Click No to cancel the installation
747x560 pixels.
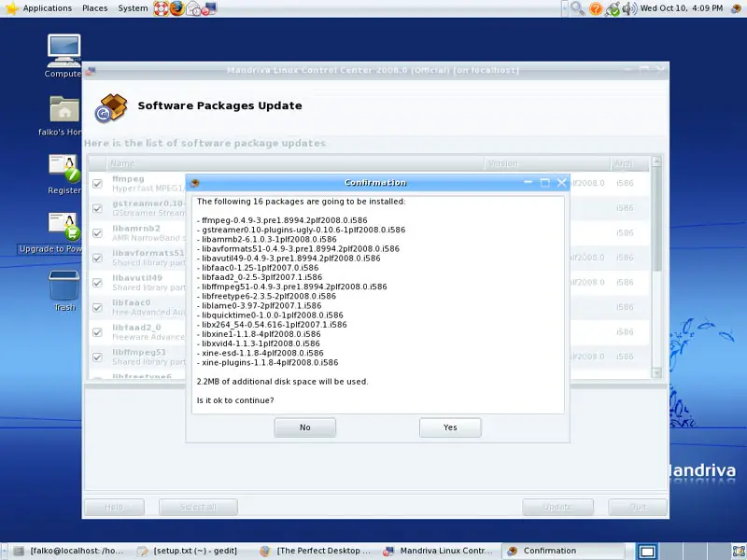305,427
